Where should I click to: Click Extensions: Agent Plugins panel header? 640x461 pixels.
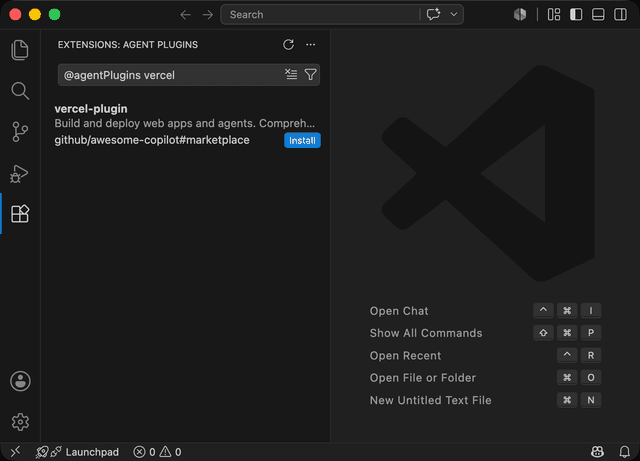[x=128, y=45]
